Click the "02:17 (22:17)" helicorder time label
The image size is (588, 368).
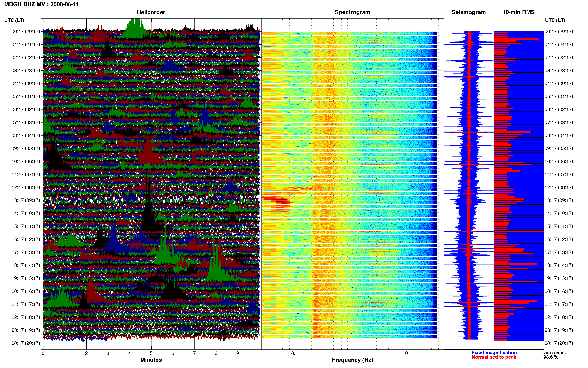[x=26, y=57]
